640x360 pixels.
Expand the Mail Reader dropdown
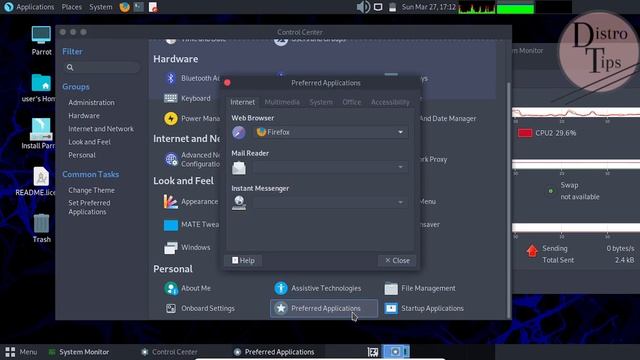[330, 167]
